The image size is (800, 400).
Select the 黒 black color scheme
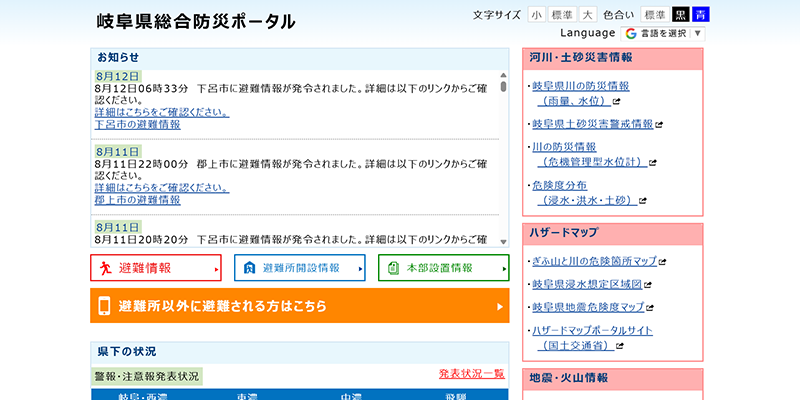click(x=681, y=15)
